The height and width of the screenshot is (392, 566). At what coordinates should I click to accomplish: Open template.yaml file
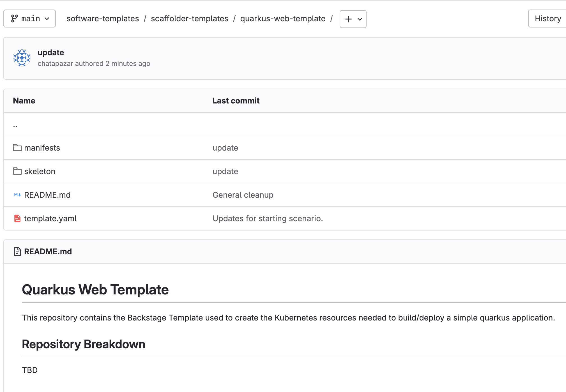50,218
